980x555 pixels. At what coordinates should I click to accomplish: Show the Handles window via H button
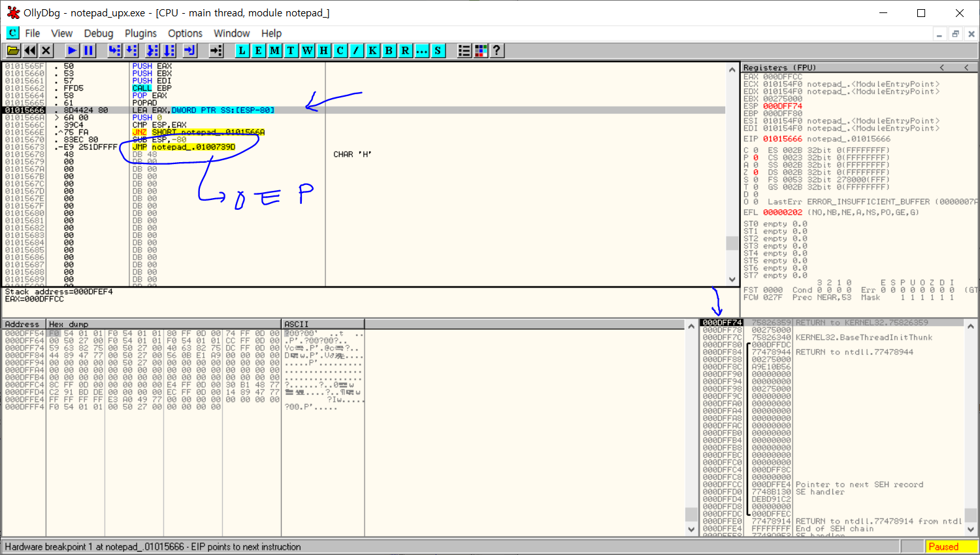[323, 50]
